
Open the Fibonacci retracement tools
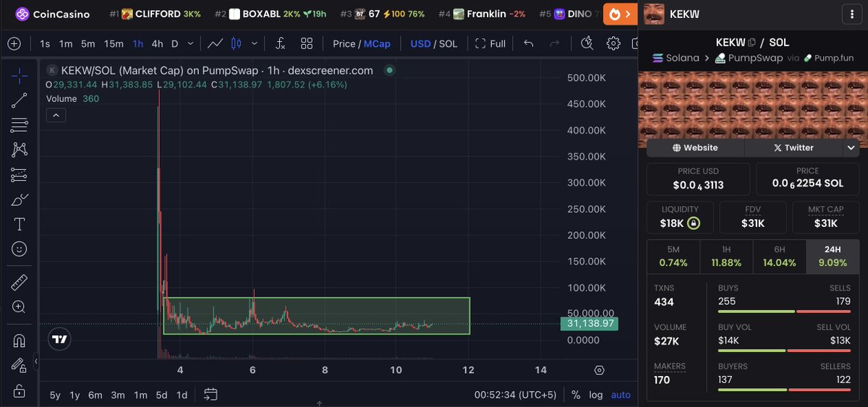(20, 125)
